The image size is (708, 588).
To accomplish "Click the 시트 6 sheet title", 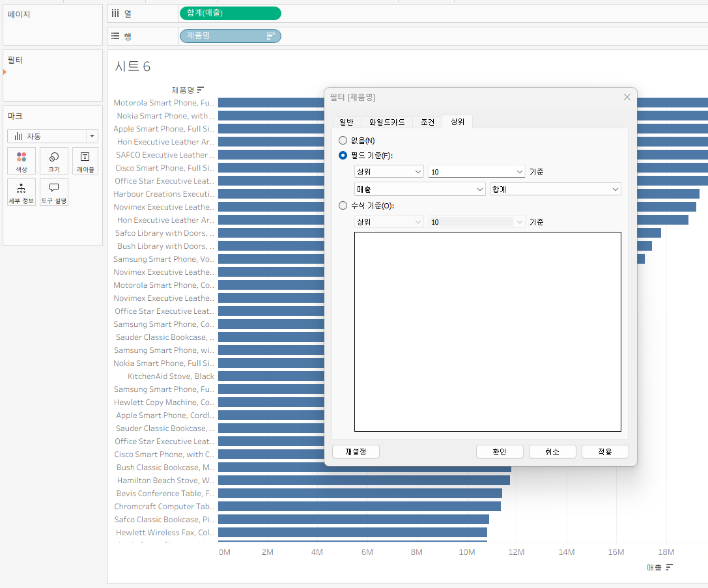I will pos(132,67).
